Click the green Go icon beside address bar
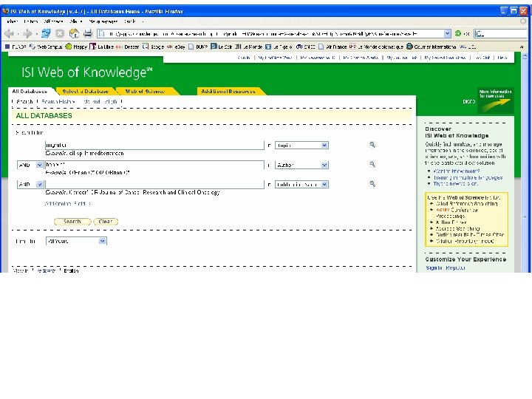The width and height of the screenshot is (532, 399). tap(458, 33)
